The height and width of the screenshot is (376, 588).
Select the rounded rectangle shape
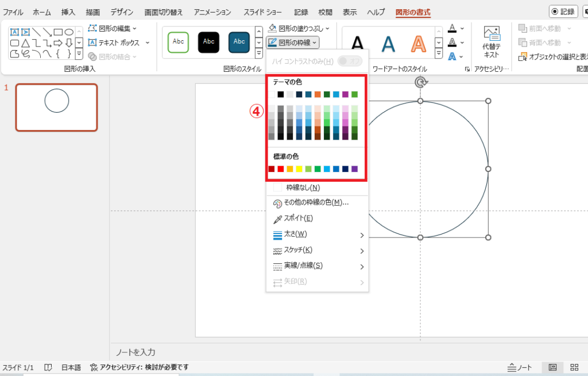(14, 43)
